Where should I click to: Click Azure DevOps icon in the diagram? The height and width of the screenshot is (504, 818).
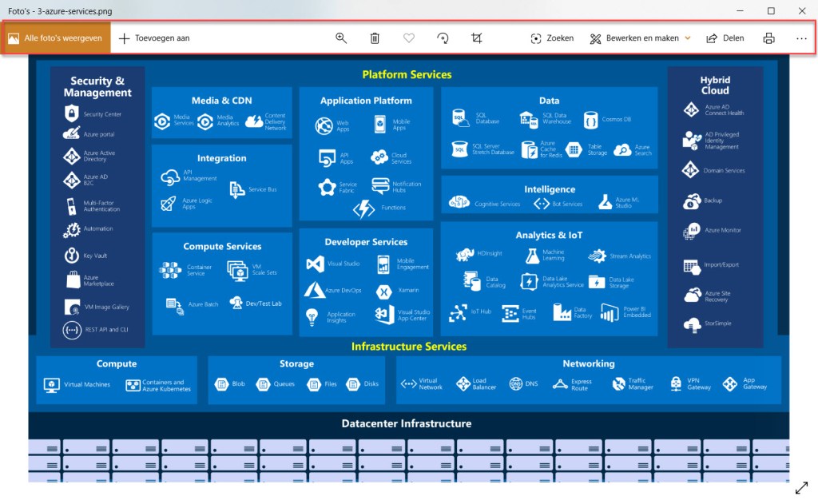[x=314, y=290]
